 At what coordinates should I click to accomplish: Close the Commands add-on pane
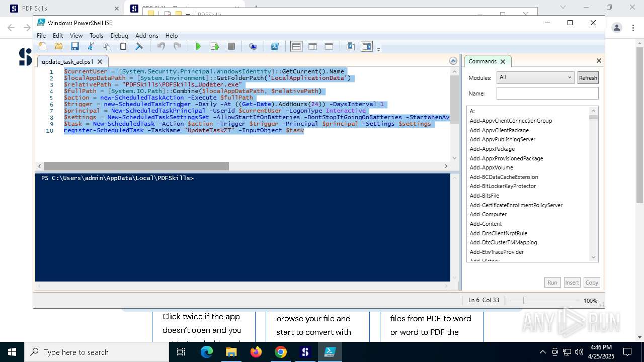(x=599, y=61)
